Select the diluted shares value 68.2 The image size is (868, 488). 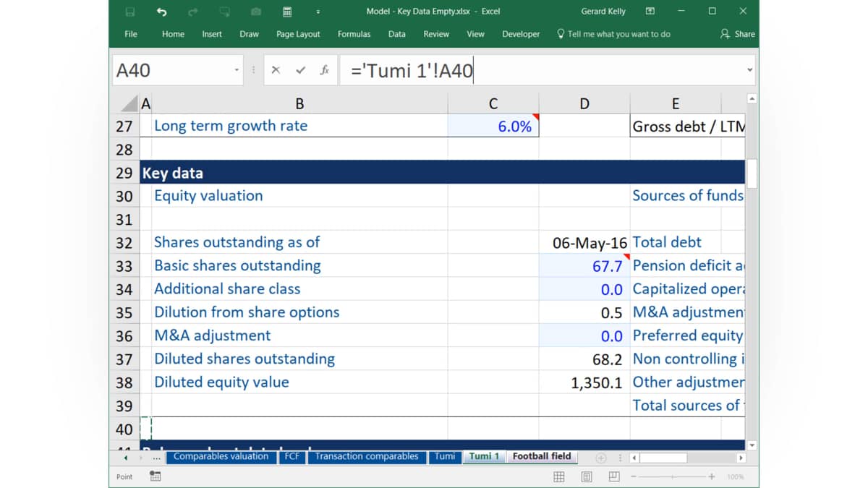[x=584, y=359]
